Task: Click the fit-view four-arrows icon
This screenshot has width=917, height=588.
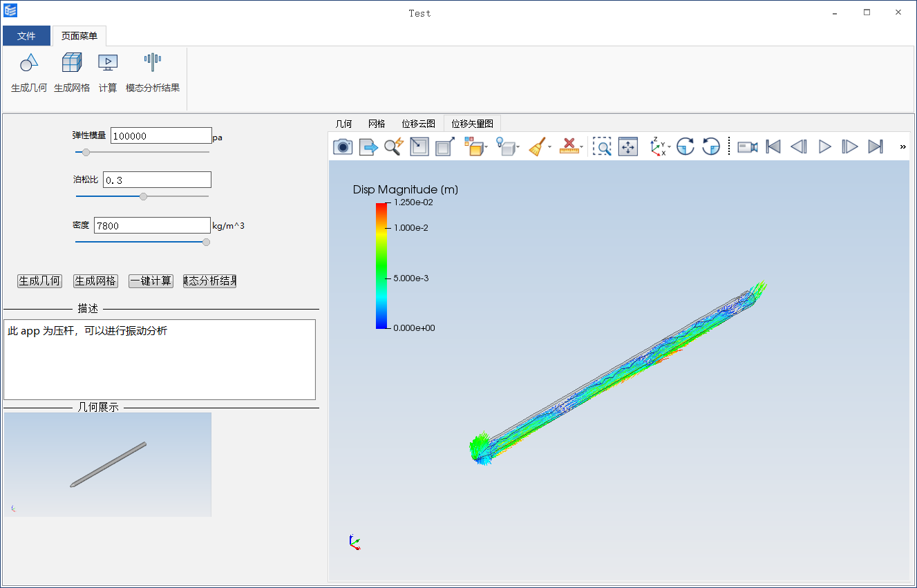Action: (628, 146)
